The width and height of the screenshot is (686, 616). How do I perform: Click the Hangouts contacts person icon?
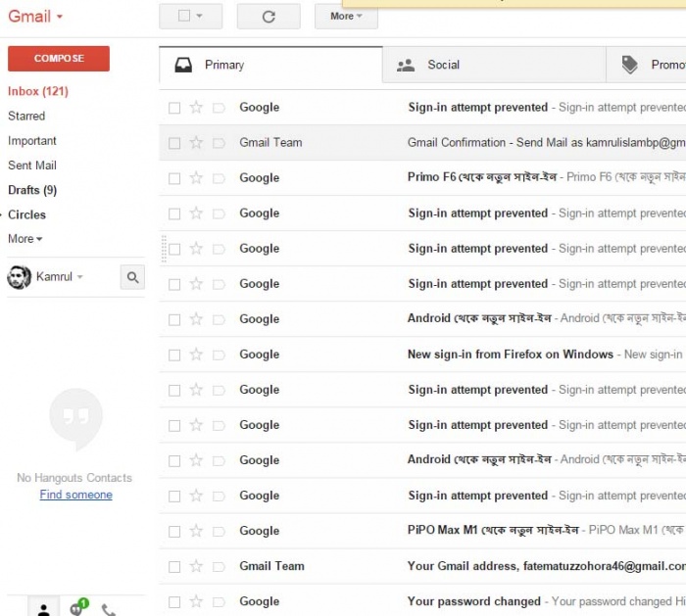point(44,609)
